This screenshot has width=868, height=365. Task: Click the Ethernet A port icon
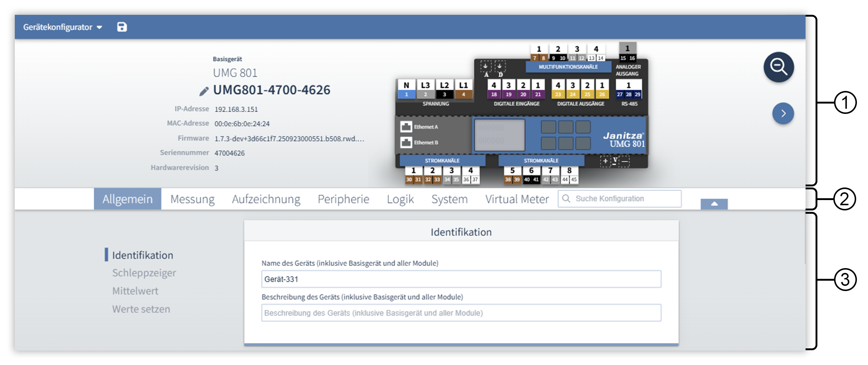(406, 127)
